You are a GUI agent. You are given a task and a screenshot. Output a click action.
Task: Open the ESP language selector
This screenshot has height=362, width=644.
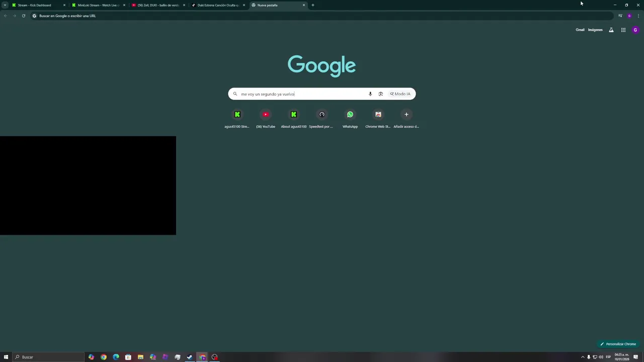point(608,357)
